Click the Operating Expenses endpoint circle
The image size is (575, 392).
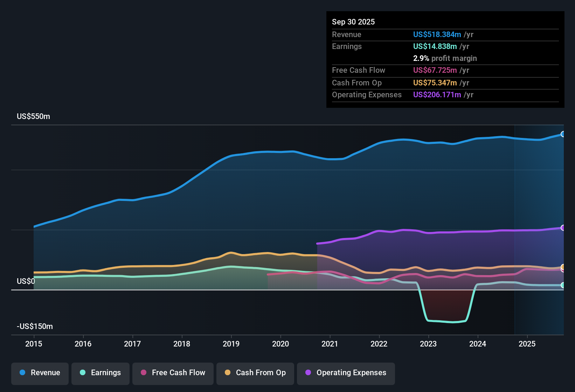click(562, 228)
